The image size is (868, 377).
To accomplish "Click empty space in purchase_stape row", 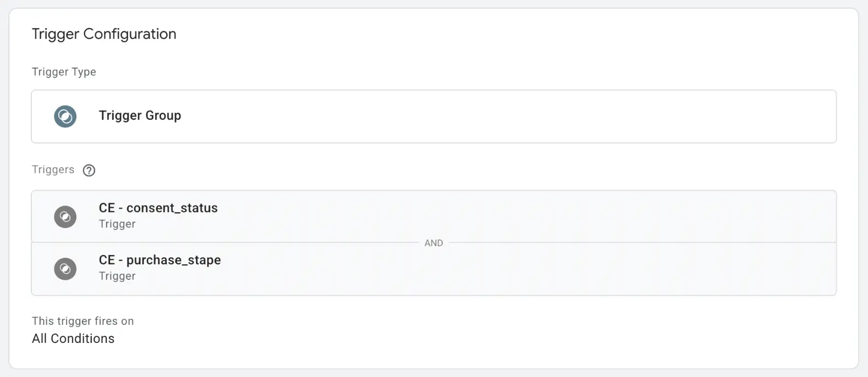I will pos(523,269).
